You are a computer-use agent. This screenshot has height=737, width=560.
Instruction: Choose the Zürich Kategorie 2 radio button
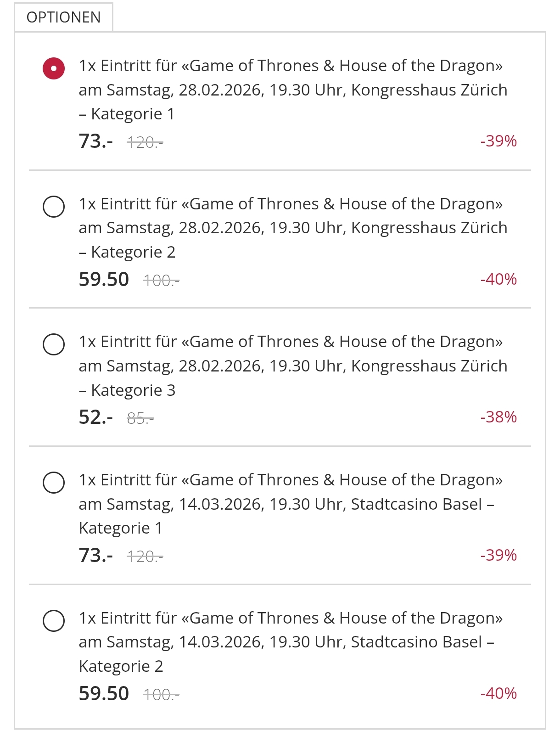coord(54,206)
